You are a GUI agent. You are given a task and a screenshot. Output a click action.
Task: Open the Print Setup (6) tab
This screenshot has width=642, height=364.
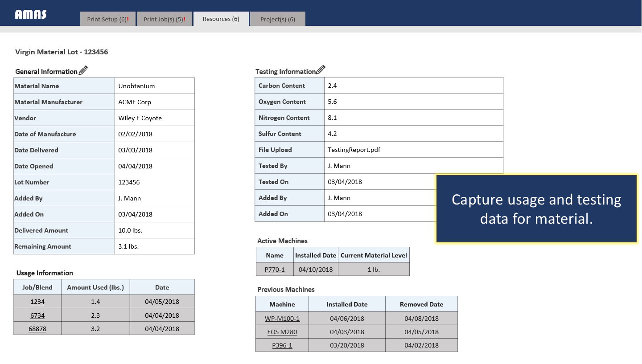tap(108, 19)
